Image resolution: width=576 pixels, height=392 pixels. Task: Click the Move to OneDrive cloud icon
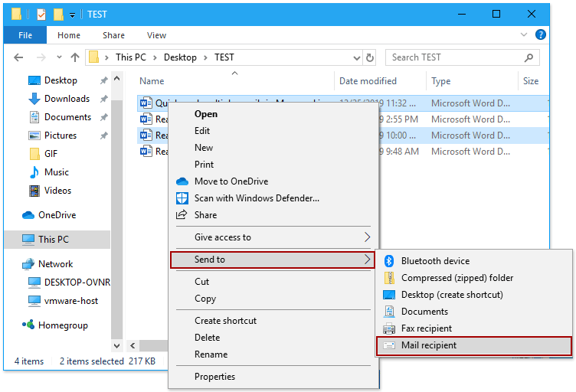pos(182,181)
